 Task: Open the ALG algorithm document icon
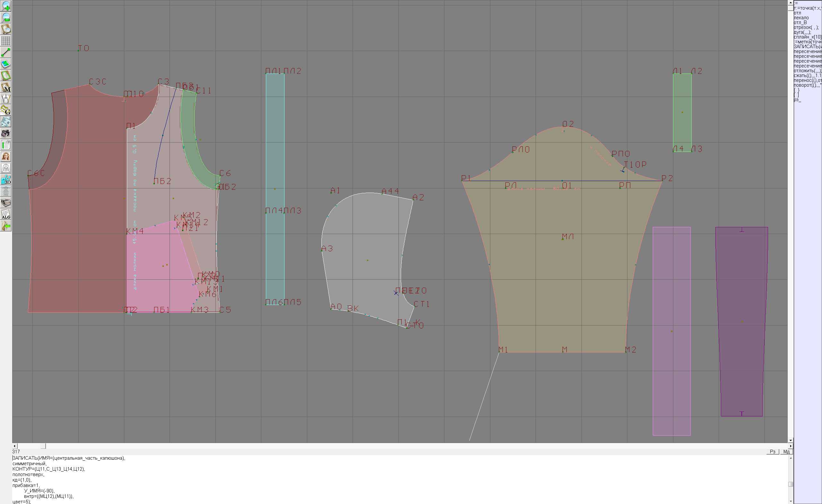point(6,214)
